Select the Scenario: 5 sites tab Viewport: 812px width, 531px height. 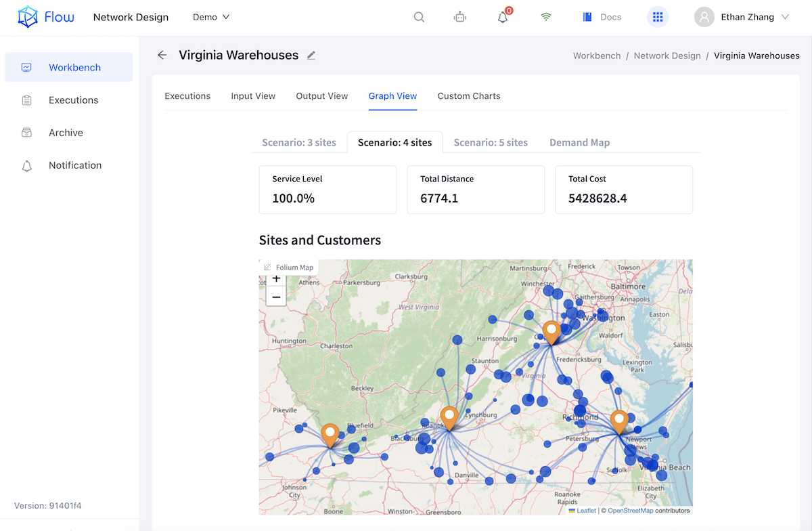pos(491,142)
